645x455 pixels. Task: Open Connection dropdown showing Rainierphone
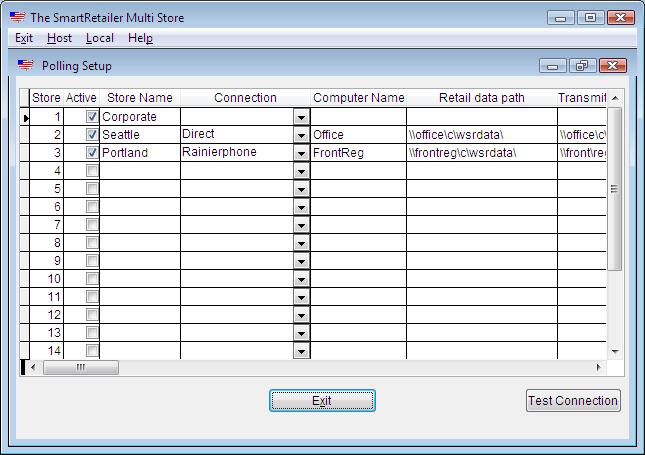pos(302,153)
